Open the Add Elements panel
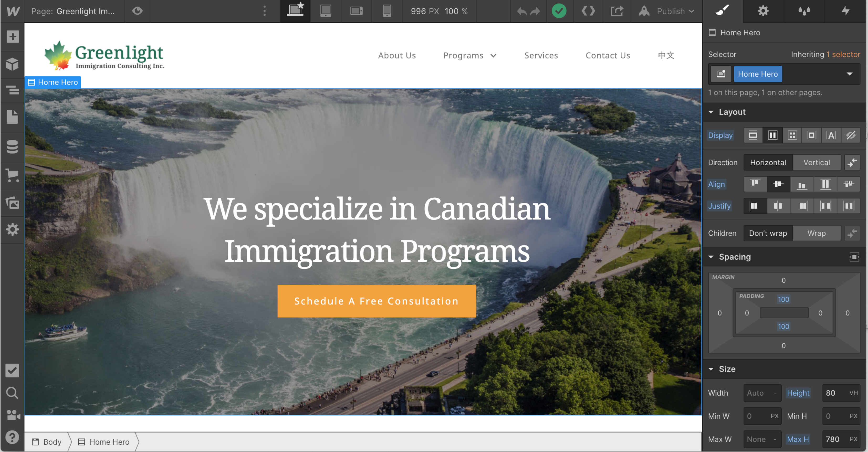This screenshot has width=868, height=452. [12, 36]
